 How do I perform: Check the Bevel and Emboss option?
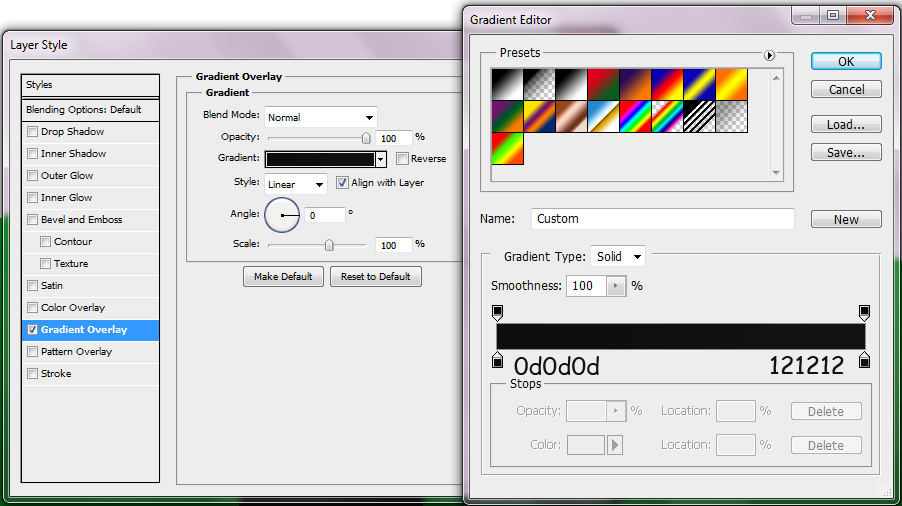(x=33, y=220)
